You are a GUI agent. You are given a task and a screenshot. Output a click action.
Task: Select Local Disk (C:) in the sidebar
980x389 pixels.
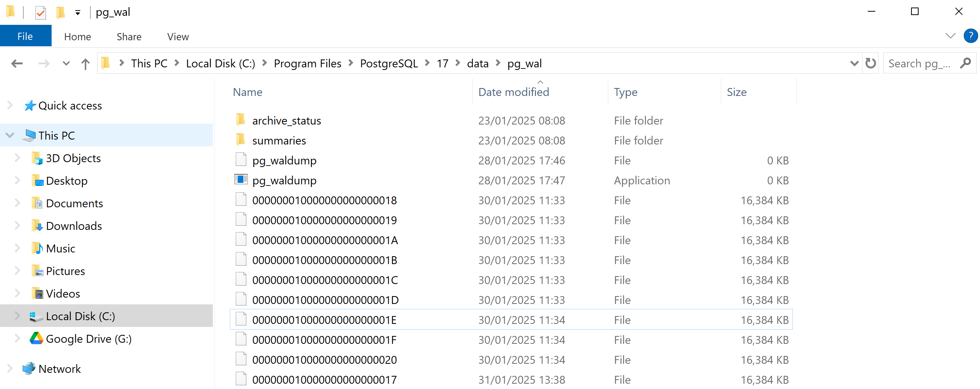pos(80,316)
